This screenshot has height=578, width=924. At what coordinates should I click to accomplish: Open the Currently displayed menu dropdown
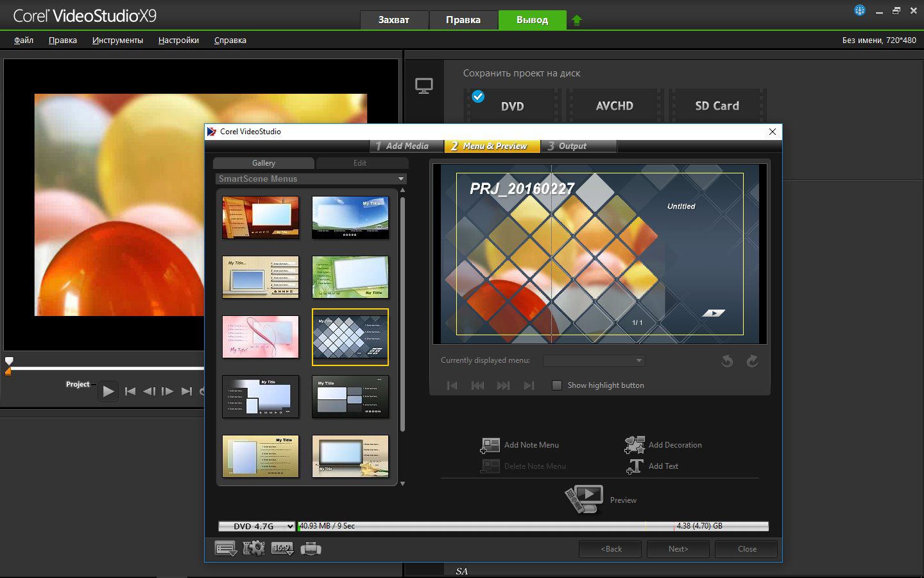pos(594,361)
